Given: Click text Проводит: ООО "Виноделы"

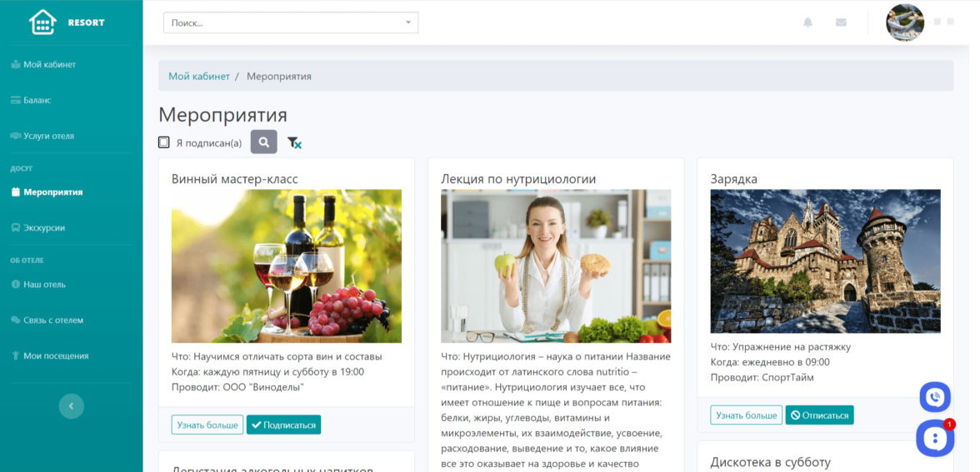Looking at the screenshot, I should pyautogui.click(x=238, y=387).
